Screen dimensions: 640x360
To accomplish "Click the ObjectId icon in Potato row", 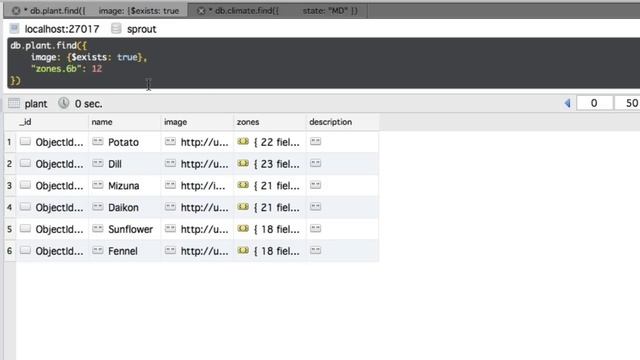I will coord(25,142).
